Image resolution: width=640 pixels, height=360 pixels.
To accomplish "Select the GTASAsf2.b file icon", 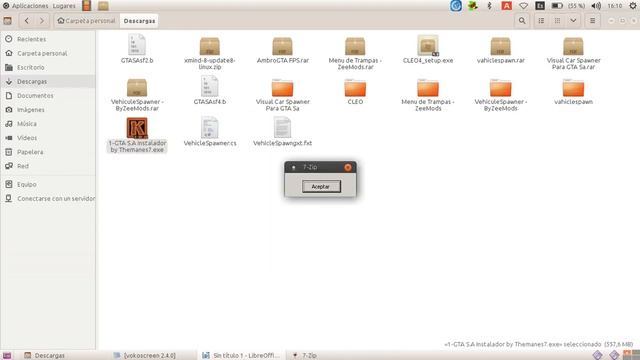I will [x=137, y=45].
